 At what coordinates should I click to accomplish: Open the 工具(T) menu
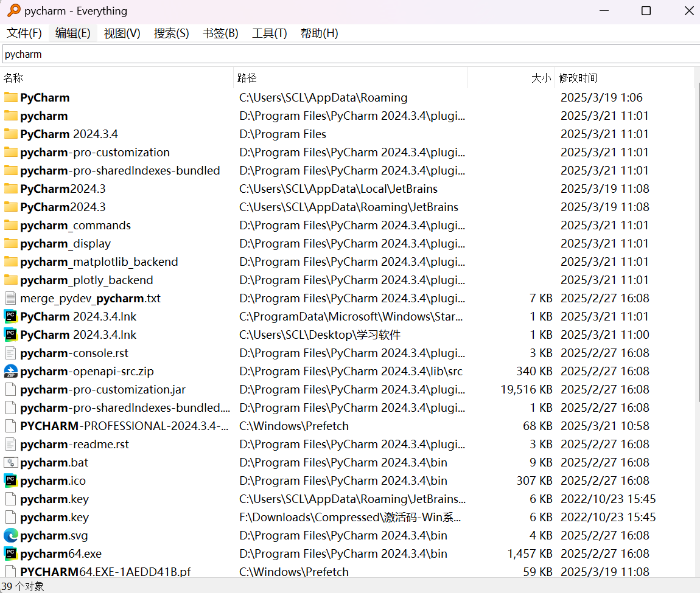tap(269, 33)
